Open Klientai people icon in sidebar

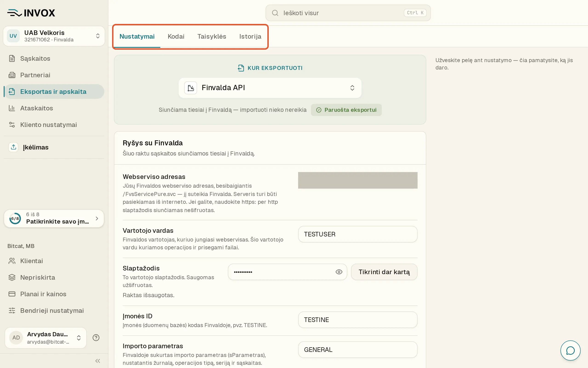click(x=12, y=261)
